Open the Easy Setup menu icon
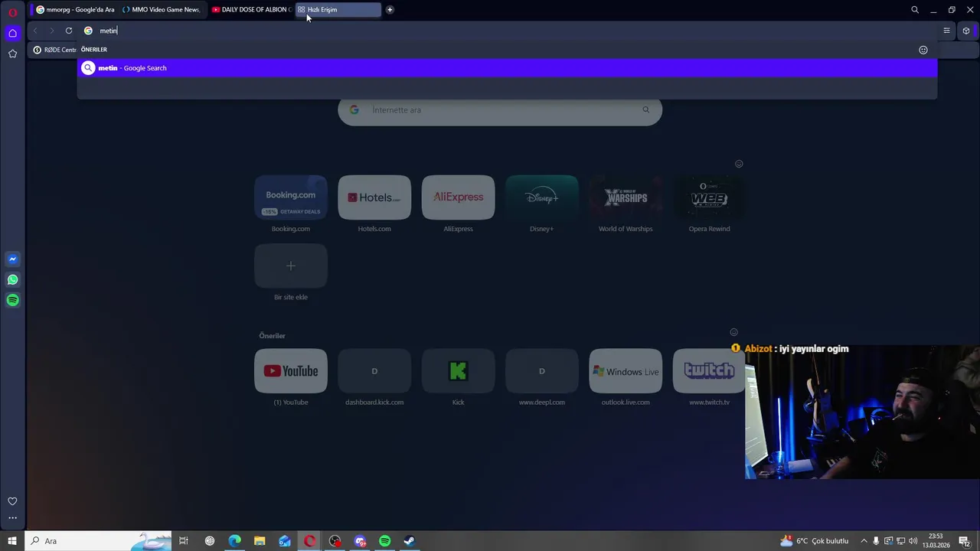This screenshot has height=551, width=980. 946,31
